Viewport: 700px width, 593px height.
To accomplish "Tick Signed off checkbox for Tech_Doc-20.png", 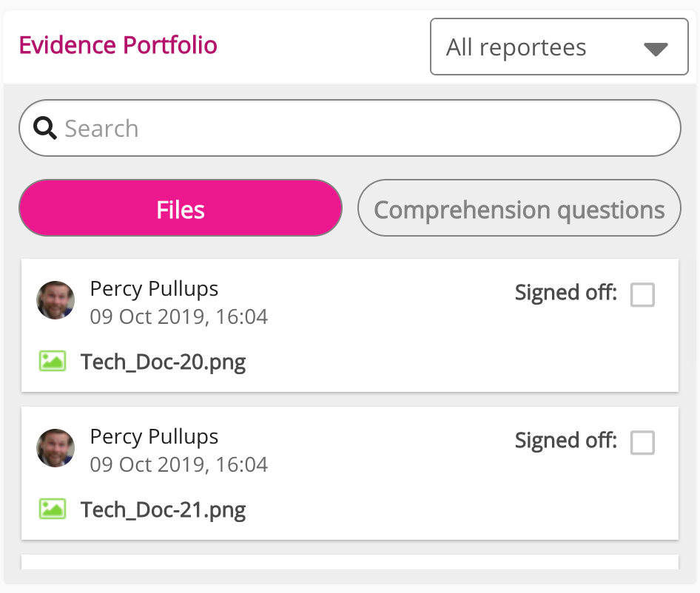I will coord(642,295).
